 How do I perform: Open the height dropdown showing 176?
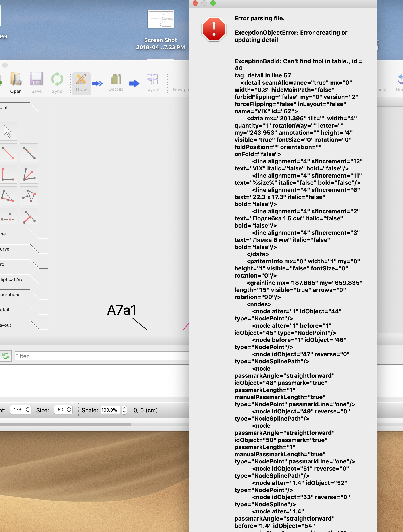28,410
